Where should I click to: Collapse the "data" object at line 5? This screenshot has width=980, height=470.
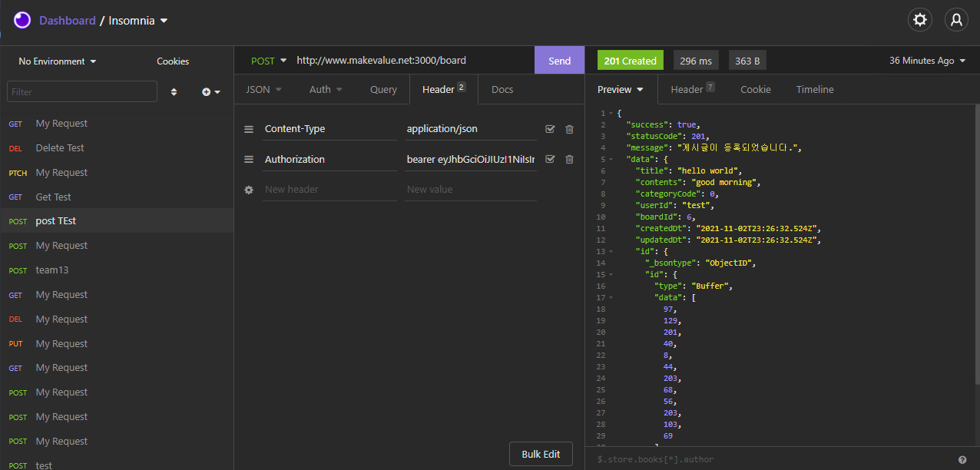tap(611, 159)
